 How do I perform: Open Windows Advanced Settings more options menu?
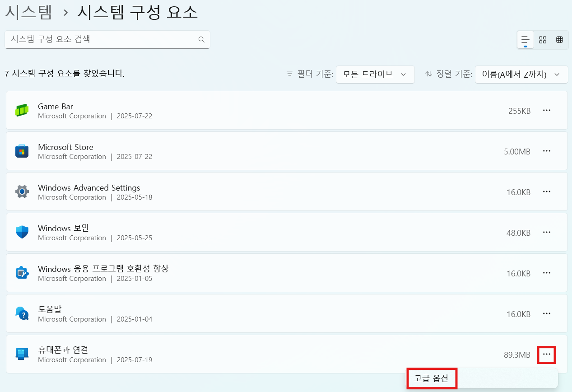click(547, 191)
